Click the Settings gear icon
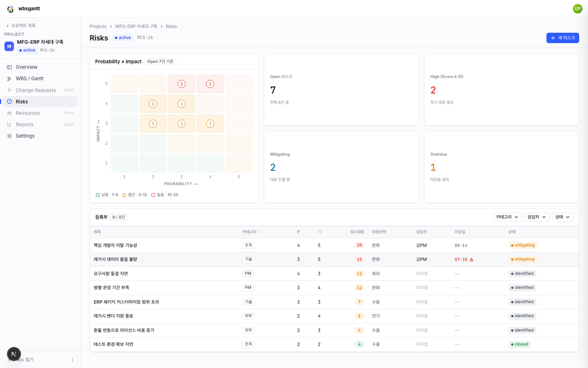 [10, 136]
